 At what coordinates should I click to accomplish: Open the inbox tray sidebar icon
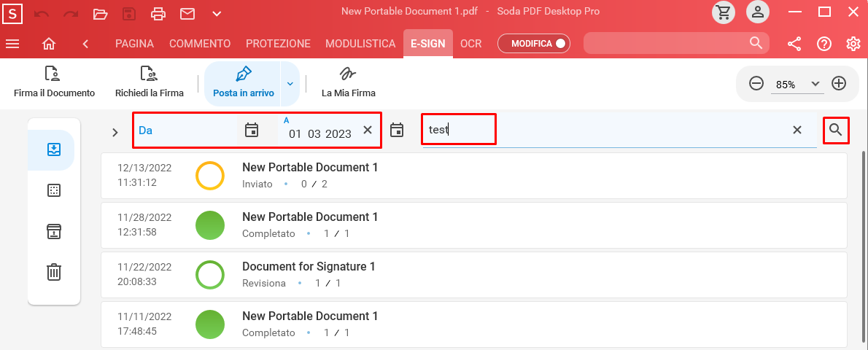(54, 150)
